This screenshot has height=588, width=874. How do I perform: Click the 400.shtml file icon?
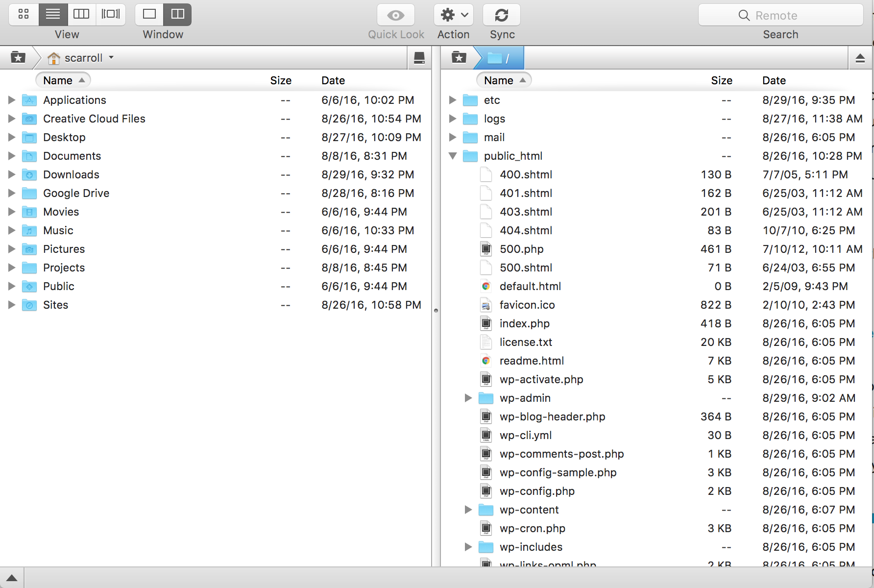click(x=486, y=174)
